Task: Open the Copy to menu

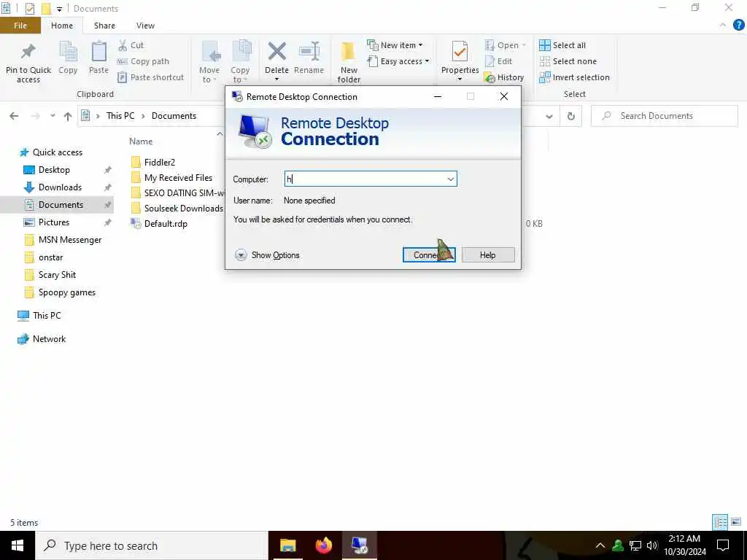Action: [240, 62]
